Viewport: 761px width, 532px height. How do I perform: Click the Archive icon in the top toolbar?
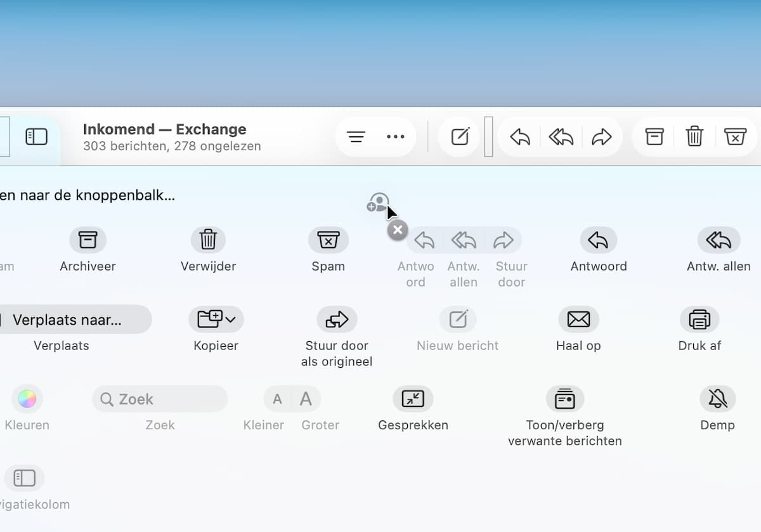pyautogui.click(x=654, y=137)
